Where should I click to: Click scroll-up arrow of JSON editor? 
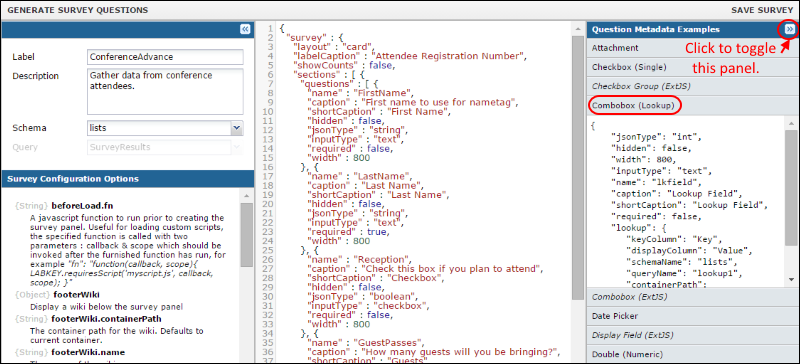(x=578, y=29)
